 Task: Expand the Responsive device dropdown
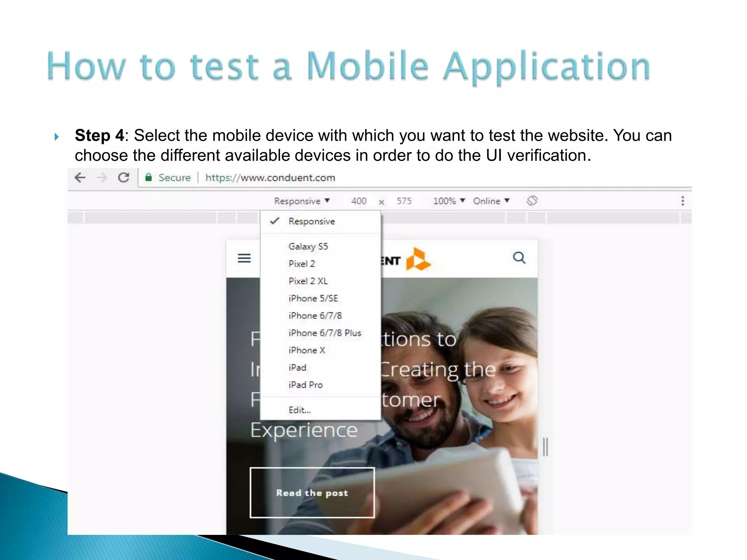pyautogui.click(x=302, y=201)
